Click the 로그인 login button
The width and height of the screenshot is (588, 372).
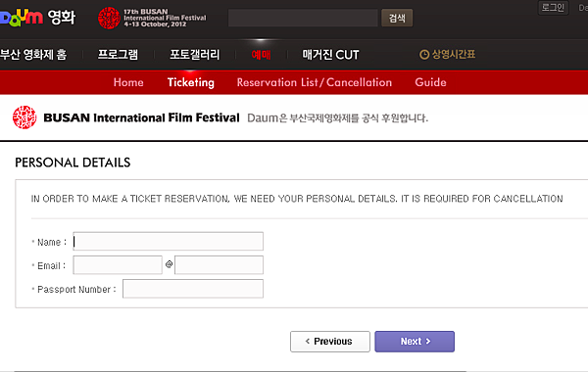(553, 8)
